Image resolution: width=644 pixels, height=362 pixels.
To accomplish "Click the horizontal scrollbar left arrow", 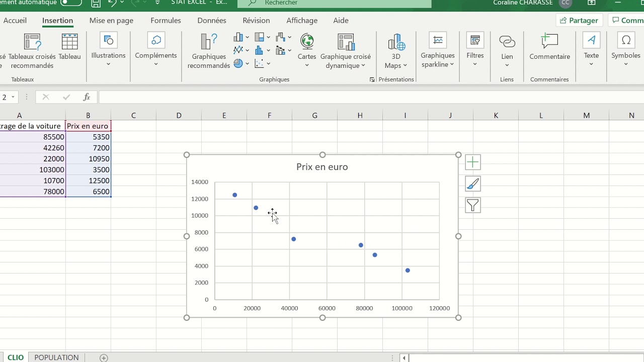I will click(404, 358).
